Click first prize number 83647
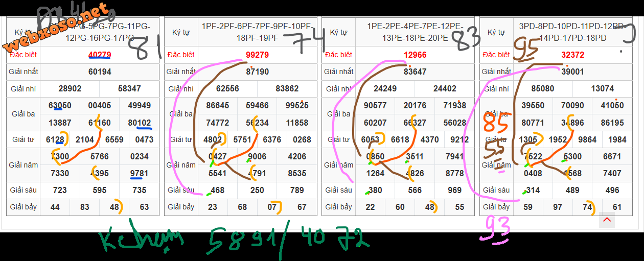 (415, 72)
